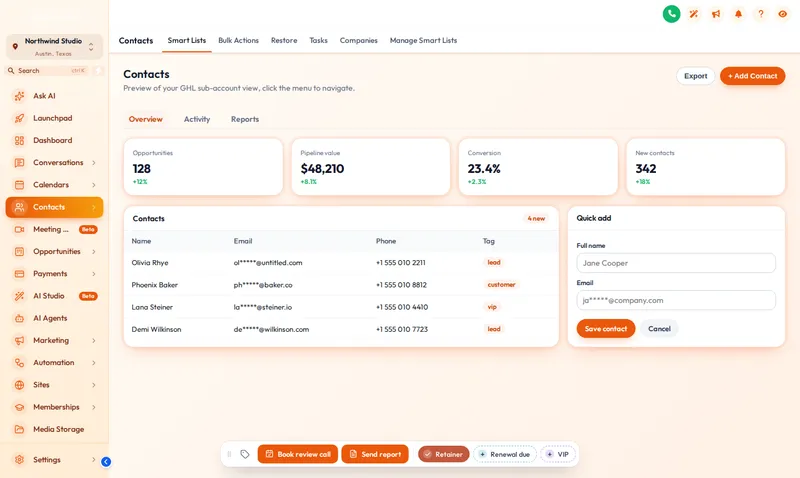Toggle the eye preview icon in header
Image resolution: width=800 pixels, height=478 pixels.
(x=782, y=14)
